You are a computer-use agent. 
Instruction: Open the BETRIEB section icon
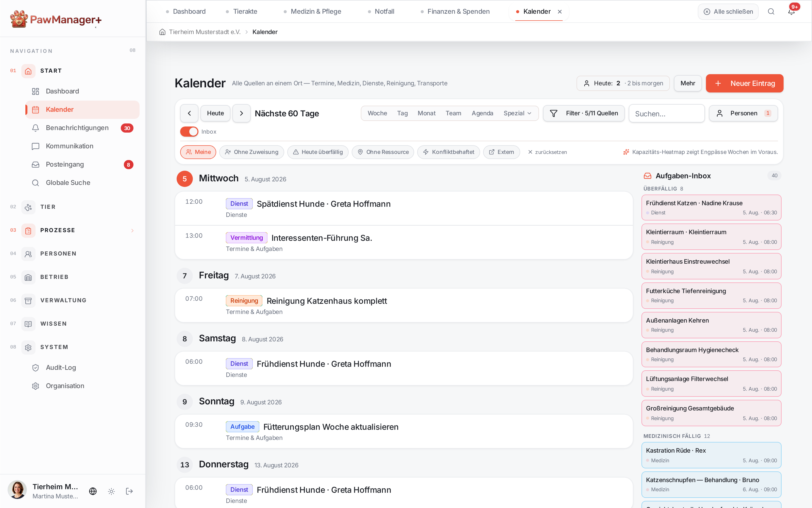pyautogui.click(x=28, y=277)
